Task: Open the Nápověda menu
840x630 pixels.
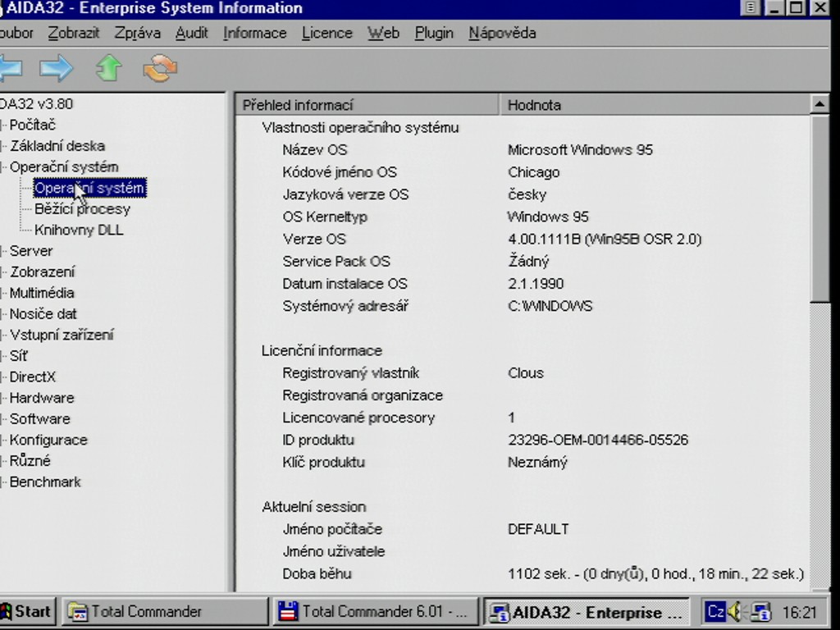Action: click(502, 33)
